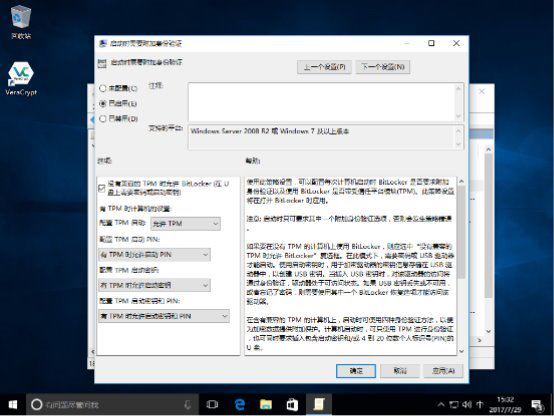The height and width of the screenshot is (416, 554).
Task: Select the 未配置 (Not Configured) radio button
Action: click(102, 88)
